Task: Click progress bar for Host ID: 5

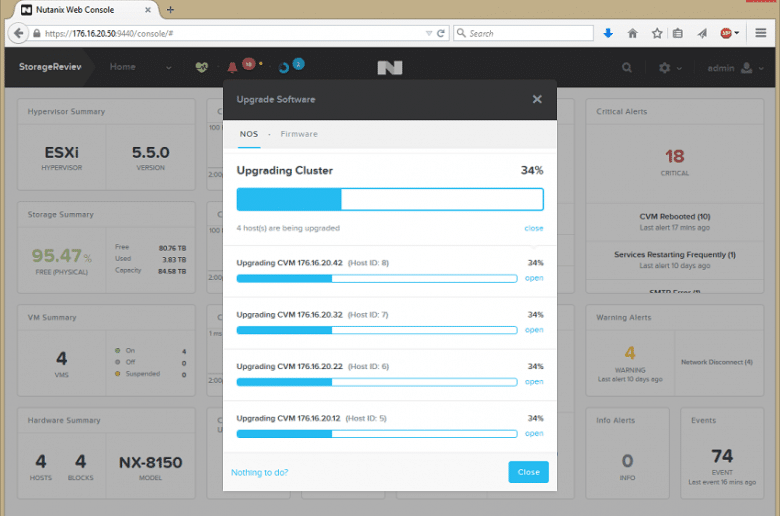Action: pos(377,433)
